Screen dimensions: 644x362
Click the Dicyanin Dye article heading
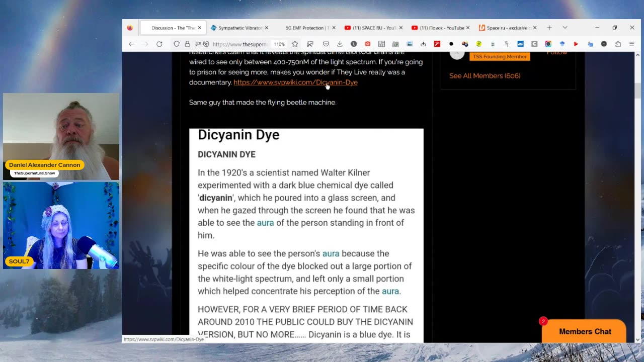238,135
